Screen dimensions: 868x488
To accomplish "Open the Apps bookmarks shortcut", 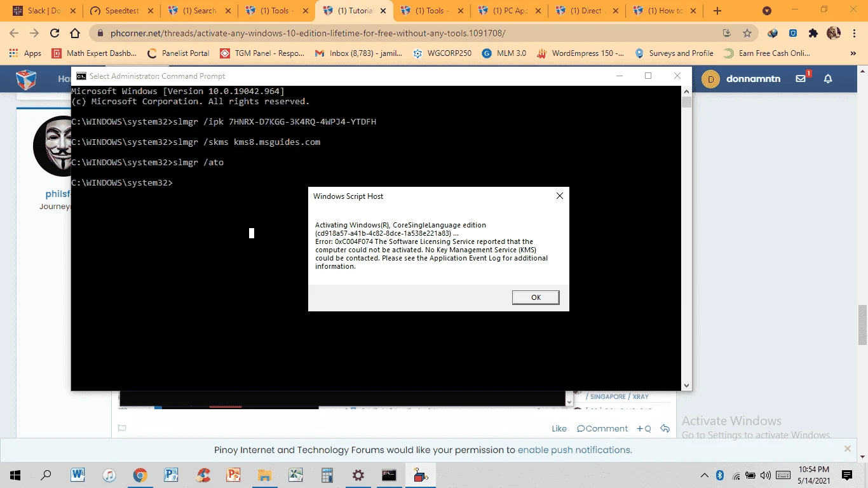I will pyautogui.click(x=25, y=53).
